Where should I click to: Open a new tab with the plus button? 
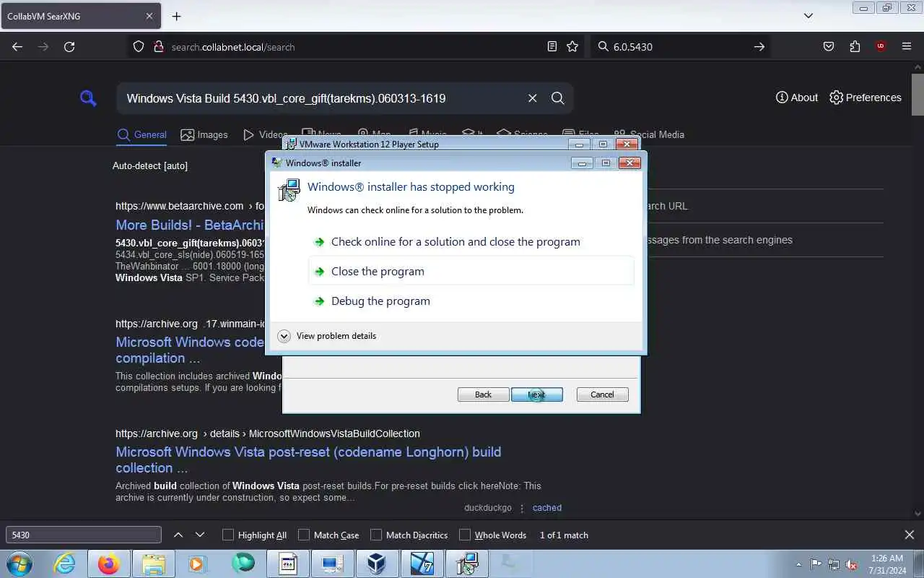(177, 16)
